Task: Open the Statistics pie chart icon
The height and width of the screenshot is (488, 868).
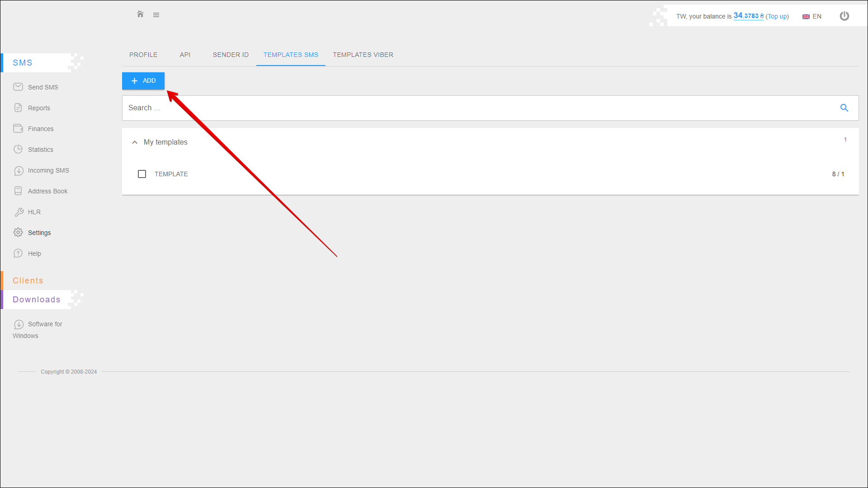Action: [x=18, y=149]
